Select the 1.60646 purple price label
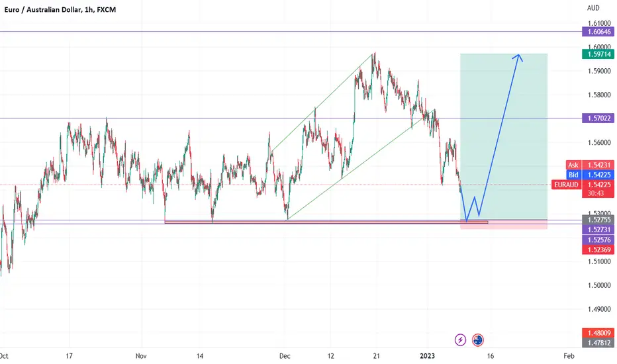The height and width of the screenshot is (364, 617). point(598,32)
